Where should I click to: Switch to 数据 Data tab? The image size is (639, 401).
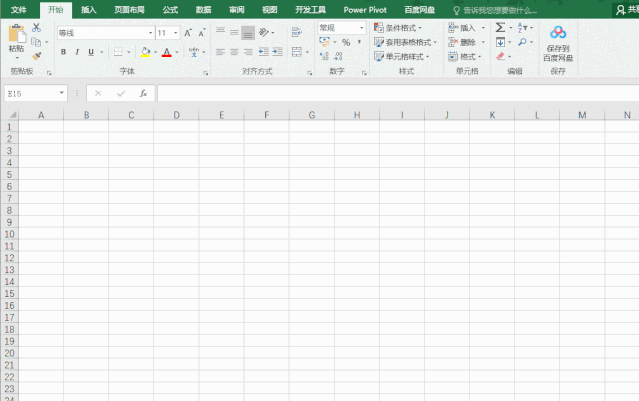(x=203, y=10)
